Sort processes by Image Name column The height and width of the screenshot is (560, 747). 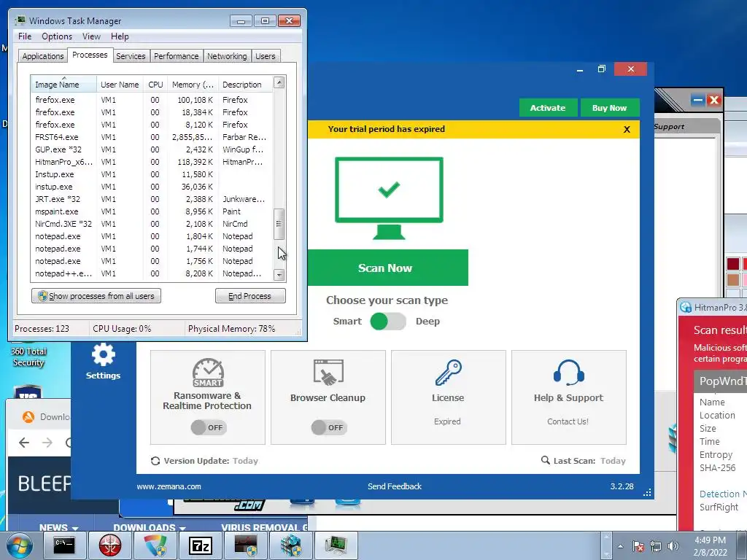(x=63, y=84)
